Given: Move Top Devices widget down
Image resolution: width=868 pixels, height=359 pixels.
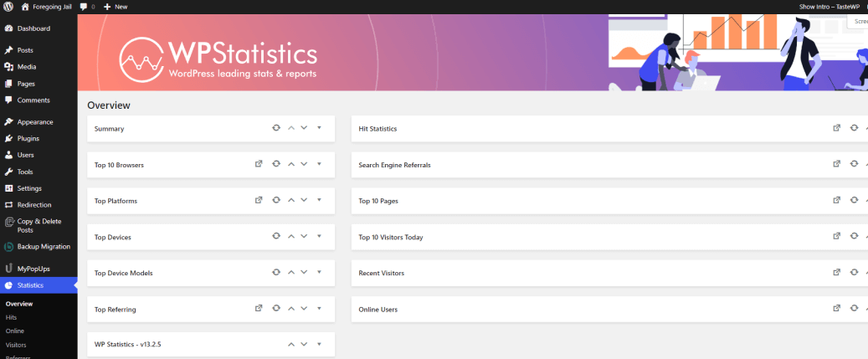Looking at the screenshot, I should coord(304,236).
